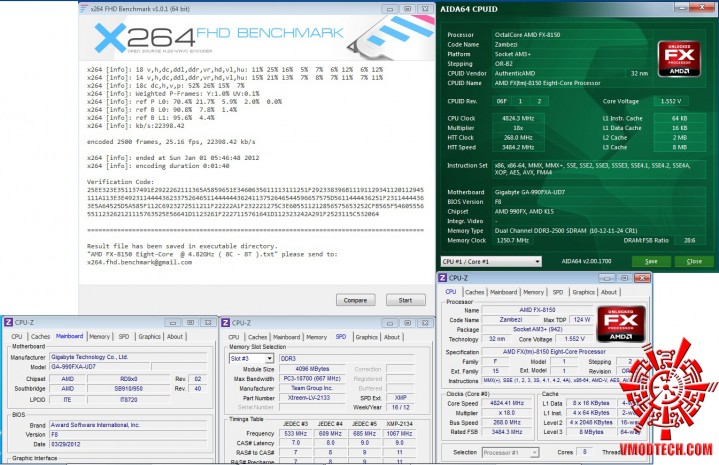Screen dimensions: 719x465
Task: Open the CPU #1 / Core #1 dropdown
Action: point(491,261)
